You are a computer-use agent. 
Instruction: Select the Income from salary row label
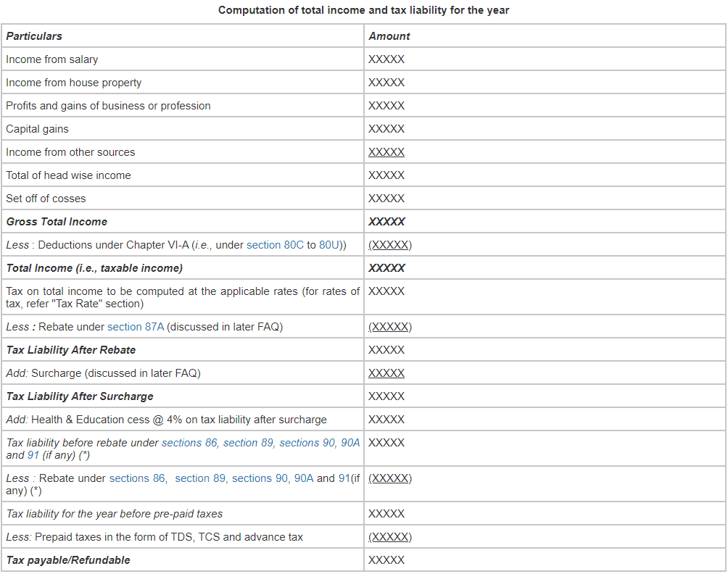coord(51,59)
